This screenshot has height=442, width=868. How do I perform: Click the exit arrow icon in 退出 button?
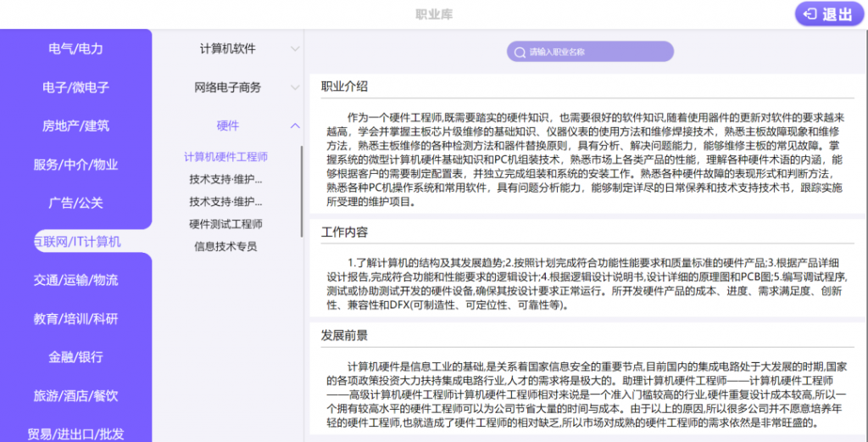pyautogui.click(x=811, y=14)
